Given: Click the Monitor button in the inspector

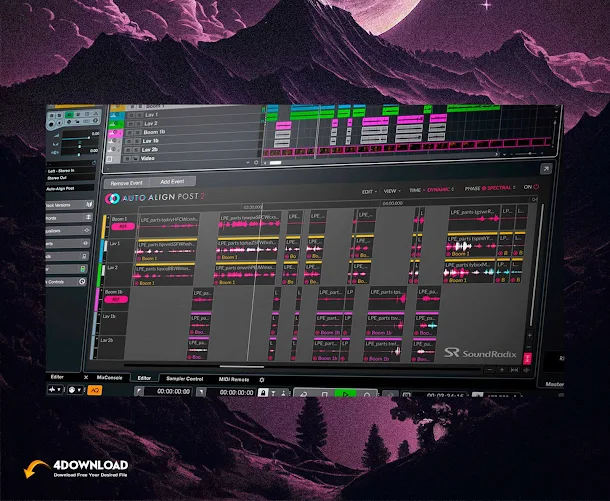Looking at the screenshot, I should pyautogui.click(x=60, y=123).
